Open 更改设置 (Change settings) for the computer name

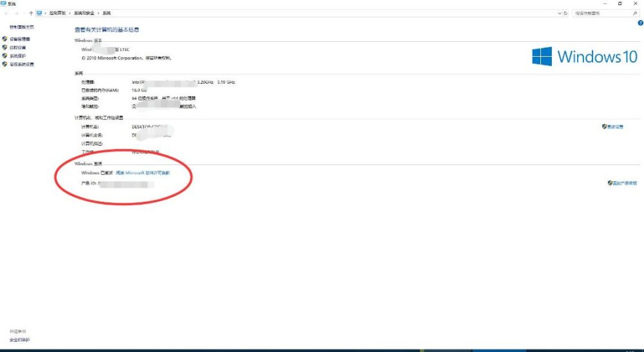point(612,126)
